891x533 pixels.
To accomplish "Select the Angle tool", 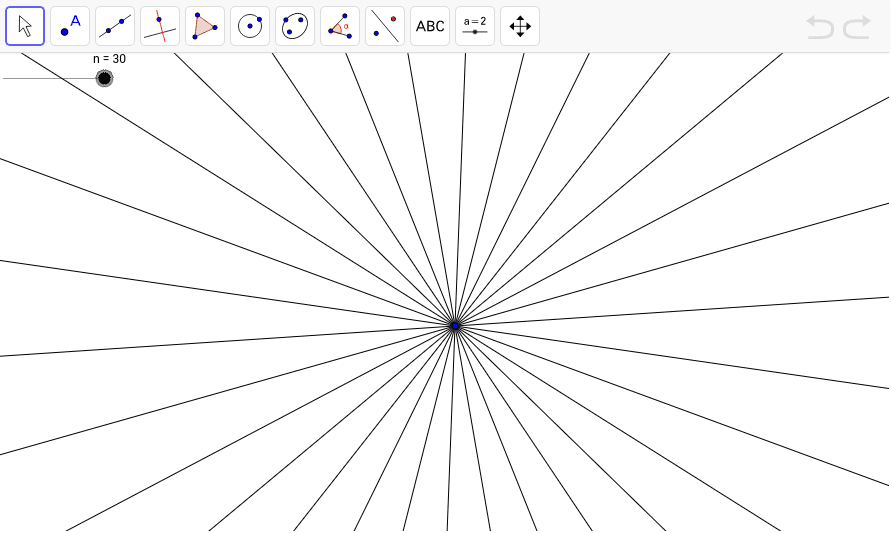I will click(x=340, y=26).
